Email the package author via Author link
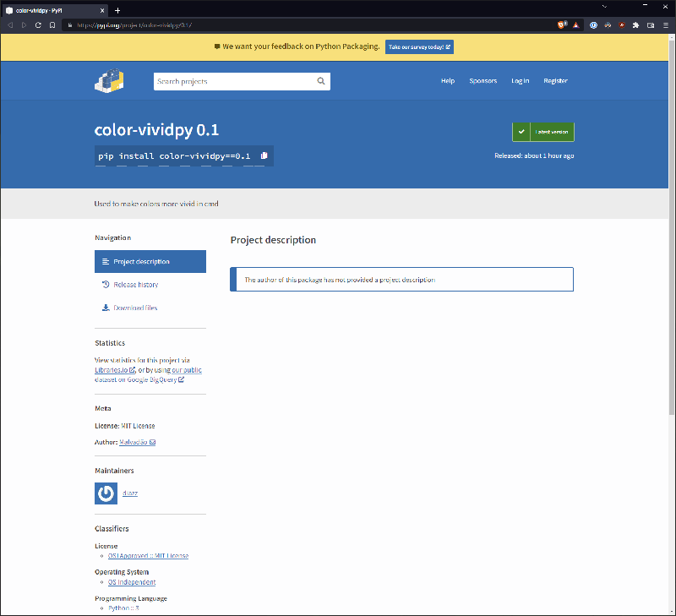The image size is (676, 616). [x=137, y=442]
